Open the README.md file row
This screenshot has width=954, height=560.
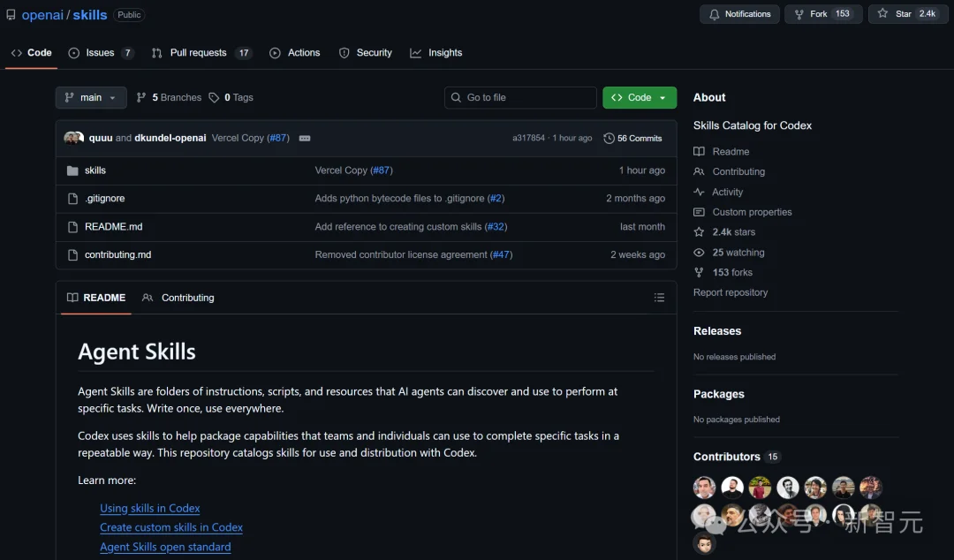pos(114,226)
